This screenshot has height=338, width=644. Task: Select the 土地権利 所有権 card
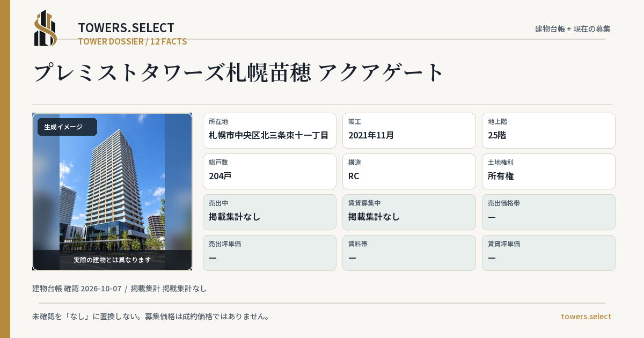[x=548, y=171]
